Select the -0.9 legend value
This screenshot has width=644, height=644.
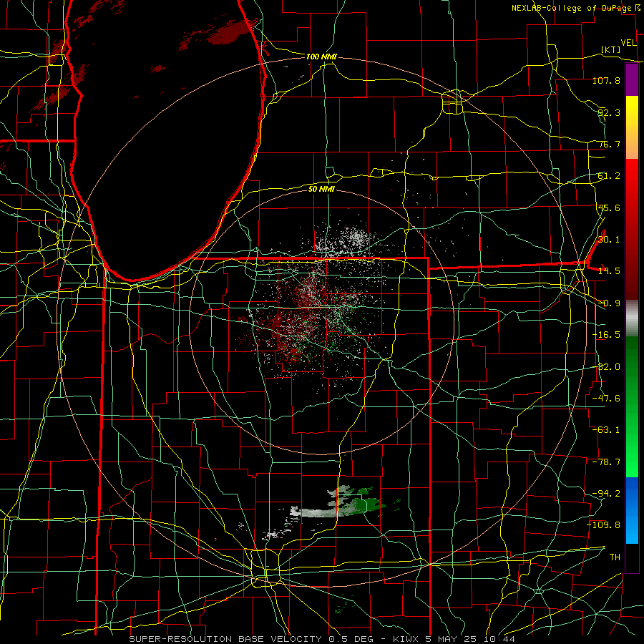[x=609, y=303]
